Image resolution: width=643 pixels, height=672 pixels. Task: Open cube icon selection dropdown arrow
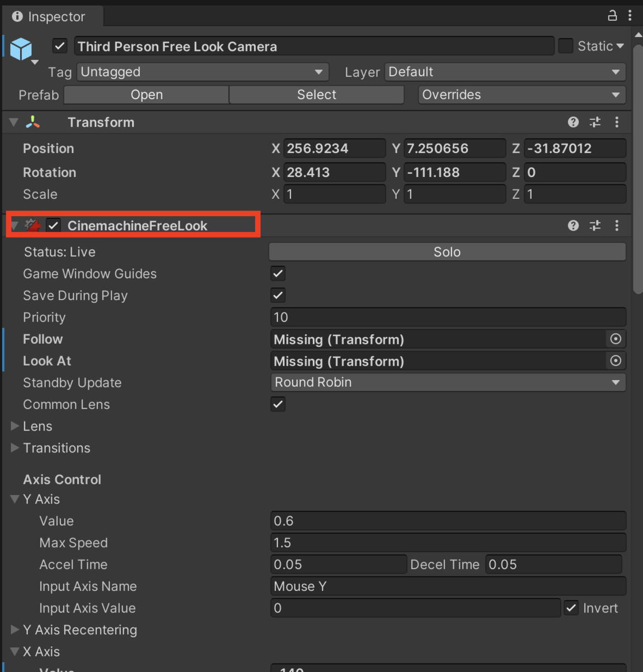click(x=35, y=62)
